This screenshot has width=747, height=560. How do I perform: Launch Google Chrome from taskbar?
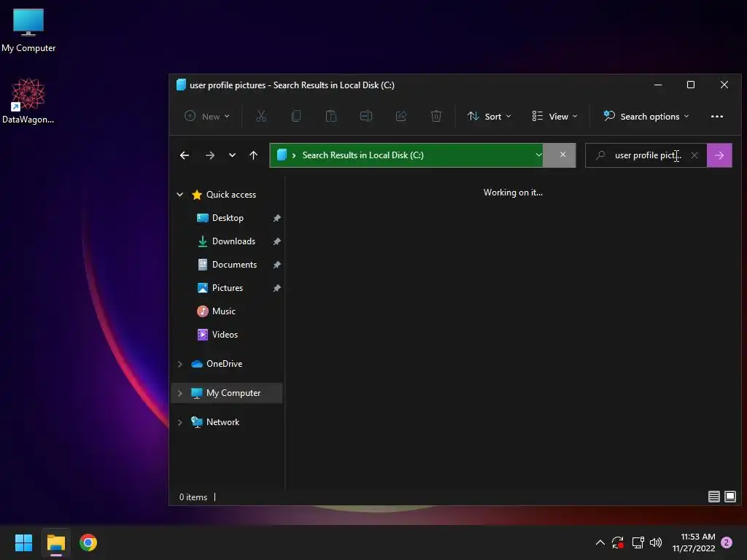coord(88,542)
